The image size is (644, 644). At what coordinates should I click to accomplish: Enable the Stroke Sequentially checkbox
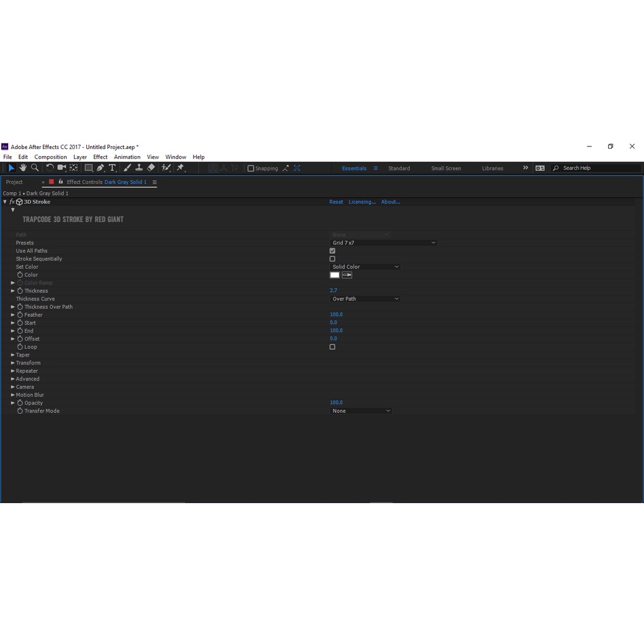[x=333, y=259]
